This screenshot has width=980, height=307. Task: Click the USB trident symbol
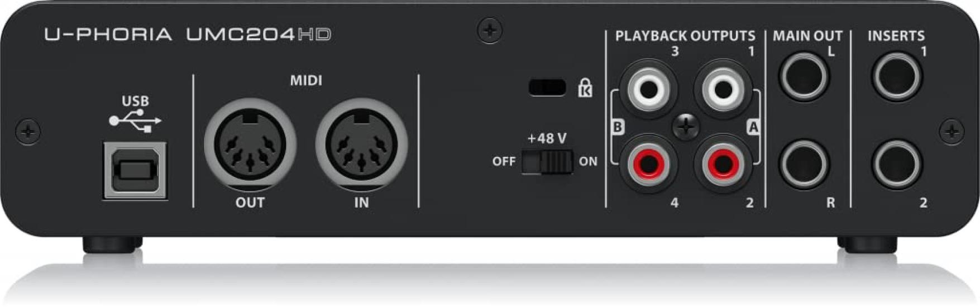tap(135, 121)
